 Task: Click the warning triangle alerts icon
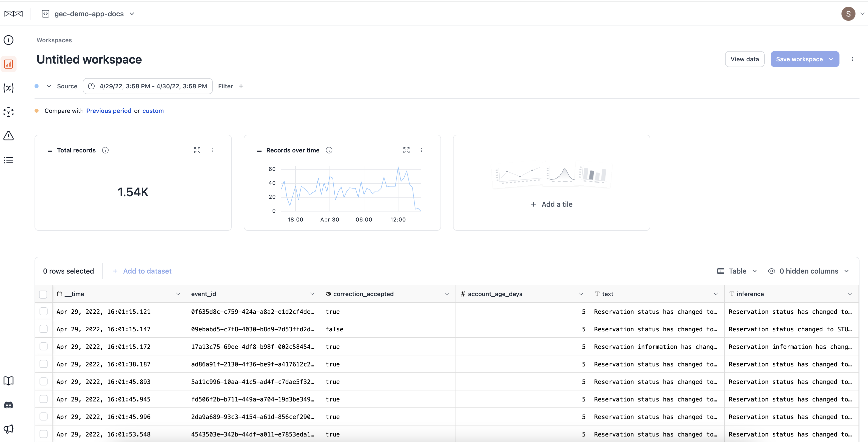click(x=9, y=136)
